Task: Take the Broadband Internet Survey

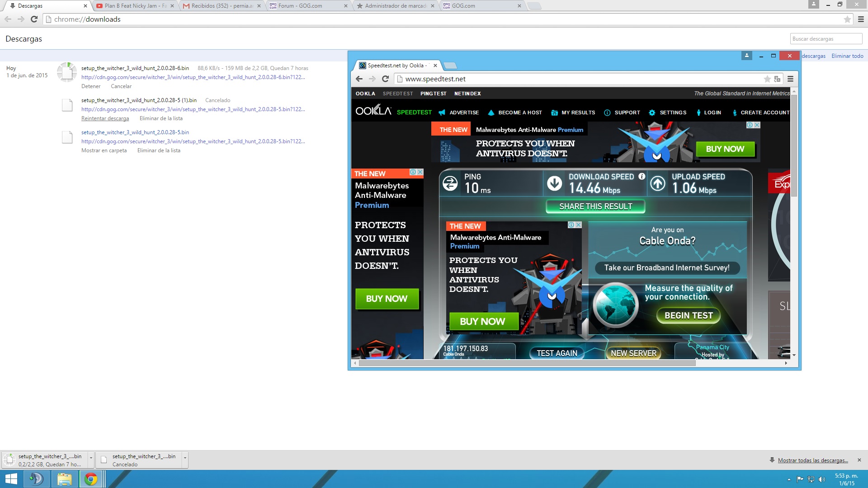Action: (x=667, y=267)
